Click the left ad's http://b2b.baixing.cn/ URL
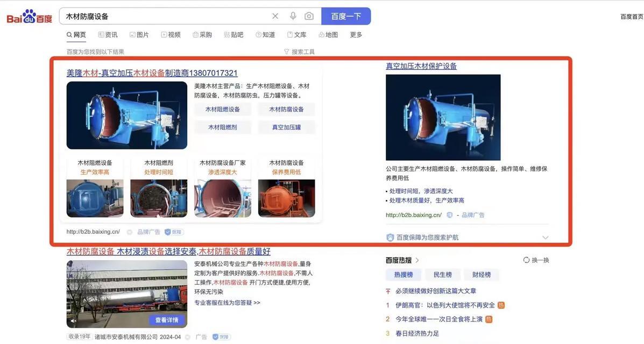 coord(93,232)
